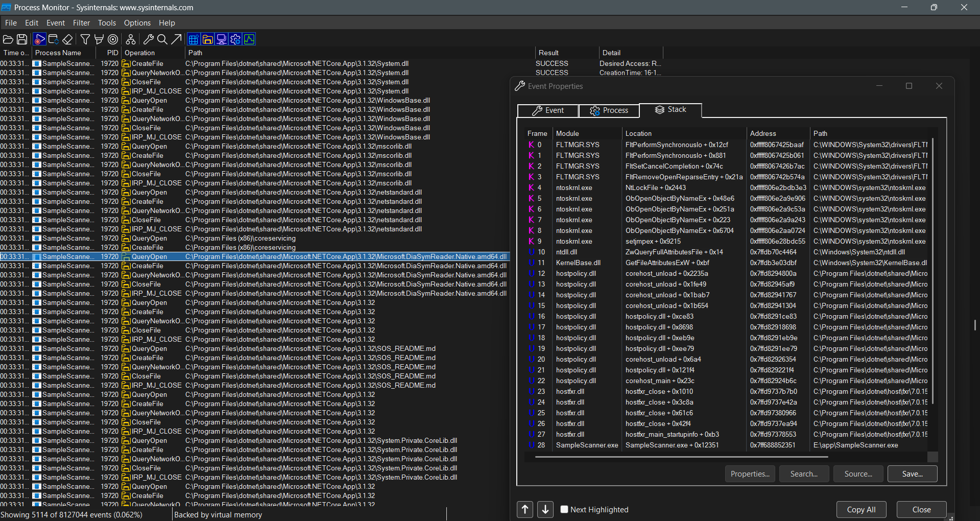Enable the Next Highlighted checkbox
Screen dimensions: 980x521
point(564,509)
